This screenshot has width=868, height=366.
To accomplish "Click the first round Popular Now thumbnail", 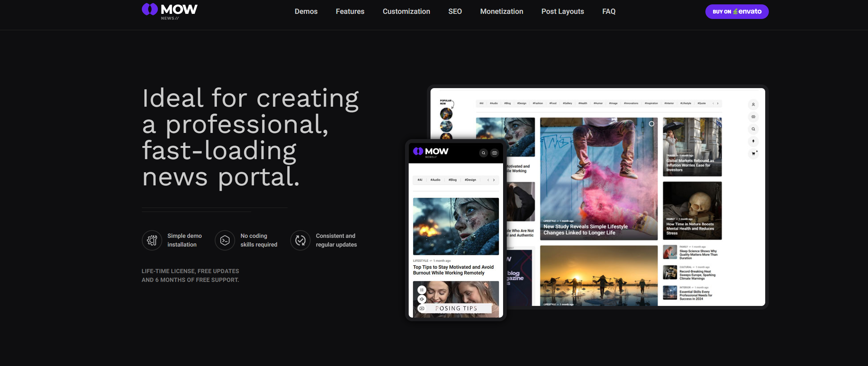I will (446, 114).
